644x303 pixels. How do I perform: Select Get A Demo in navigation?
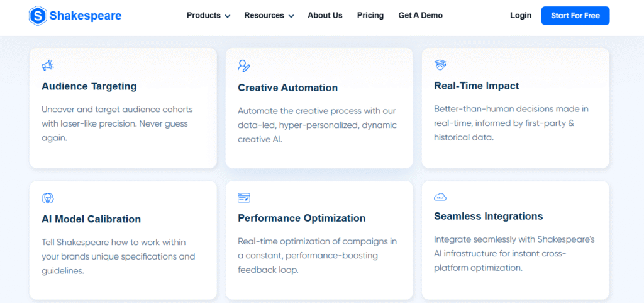pyautogui.click(x=421, y=16)
